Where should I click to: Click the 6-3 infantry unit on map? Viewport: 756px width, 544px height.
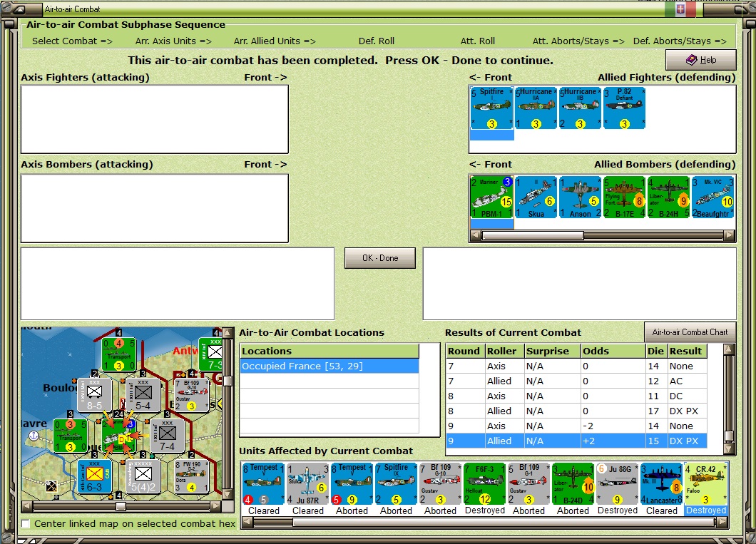94,476
